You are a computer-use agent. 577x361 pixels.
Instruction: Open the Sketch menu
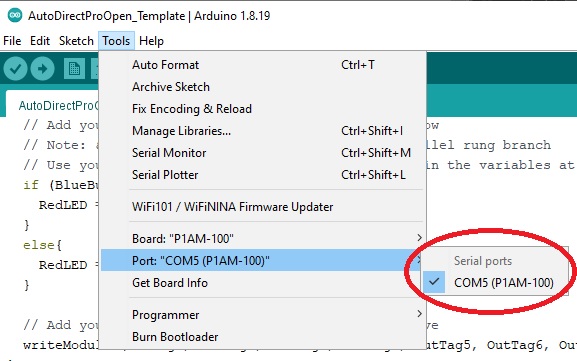click(x=76, y=40)
